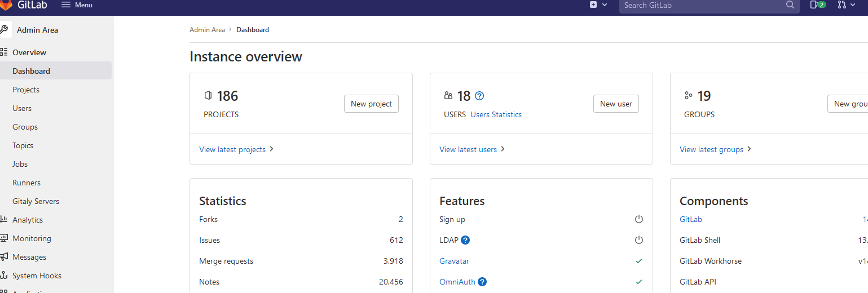Click the LDAP help question icon

point(465,240)
